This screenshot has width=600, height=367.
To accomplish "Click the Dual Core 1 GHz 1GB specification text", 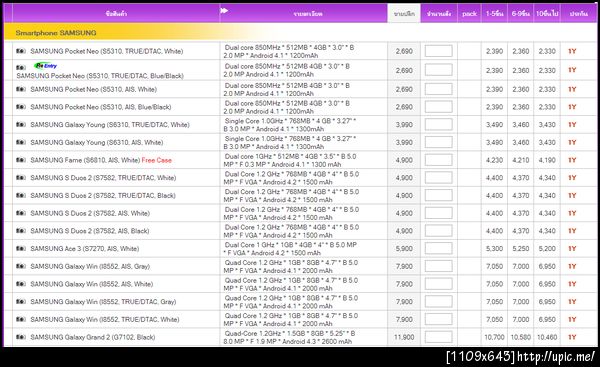I will click(290, 249).
